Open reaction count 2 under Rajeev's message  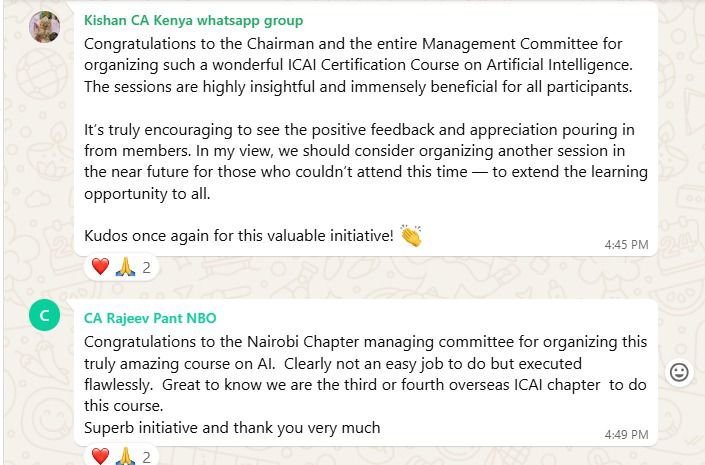146,457
